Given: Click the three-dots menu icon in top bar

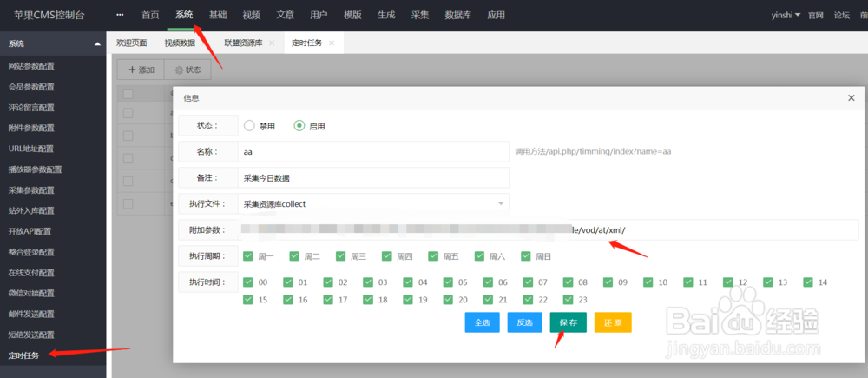Looking at the screenshot, I should [x=120, y=15].
